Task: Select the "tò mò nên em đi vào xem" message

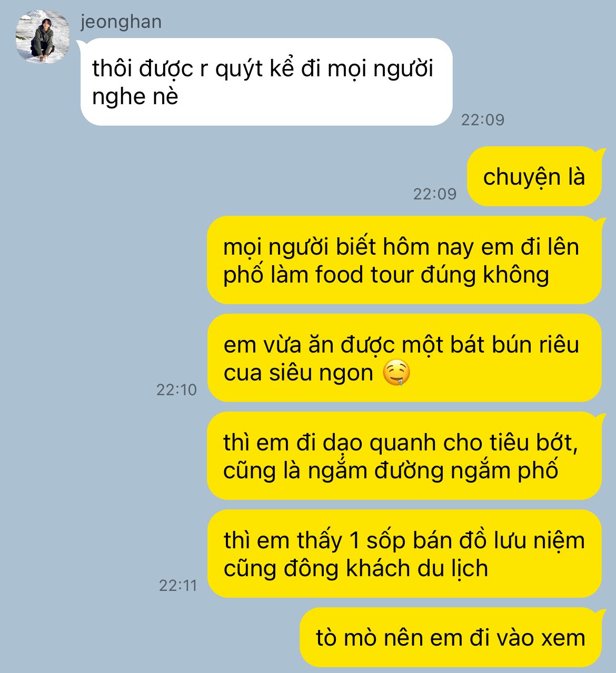Action: point(451,638)
